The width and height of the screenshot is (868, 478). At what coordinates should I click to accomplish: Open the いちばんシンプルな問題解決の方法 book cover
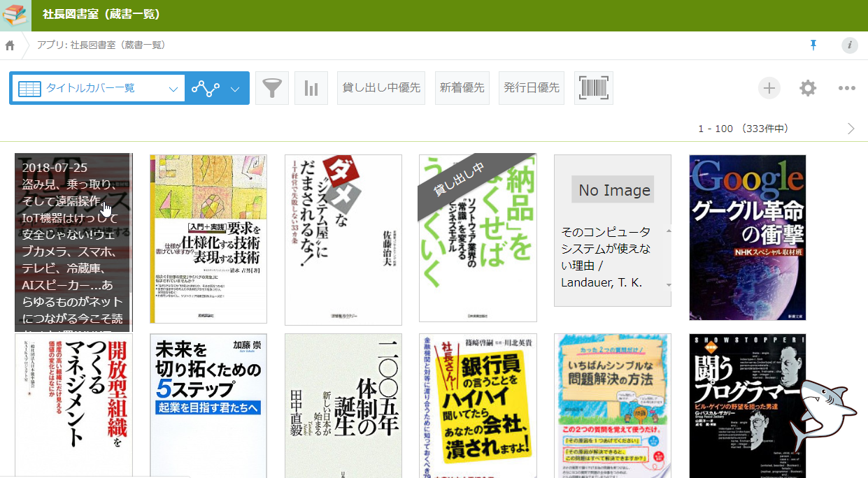click(x=613, y=405)
